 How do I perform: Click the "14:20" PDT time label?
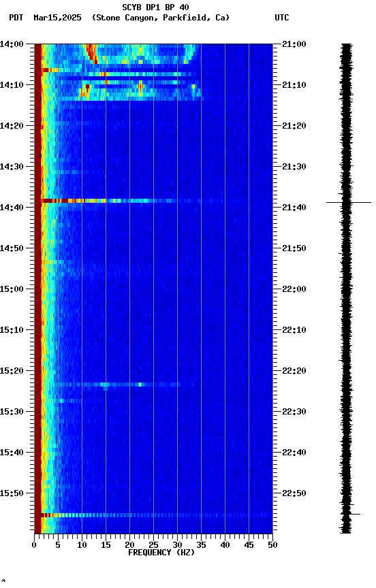(12, 126)
